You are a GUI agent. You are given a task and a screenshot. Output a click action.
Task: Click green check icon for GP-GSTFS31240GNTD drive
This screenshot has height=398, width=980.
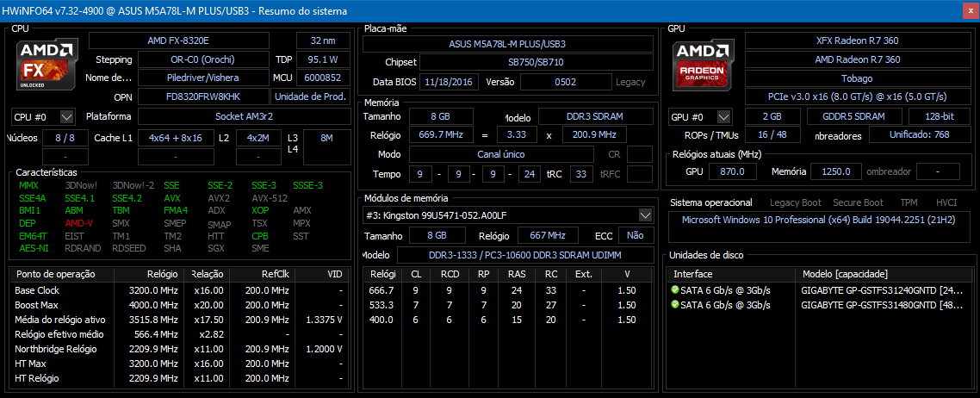[x=674, y=290]
